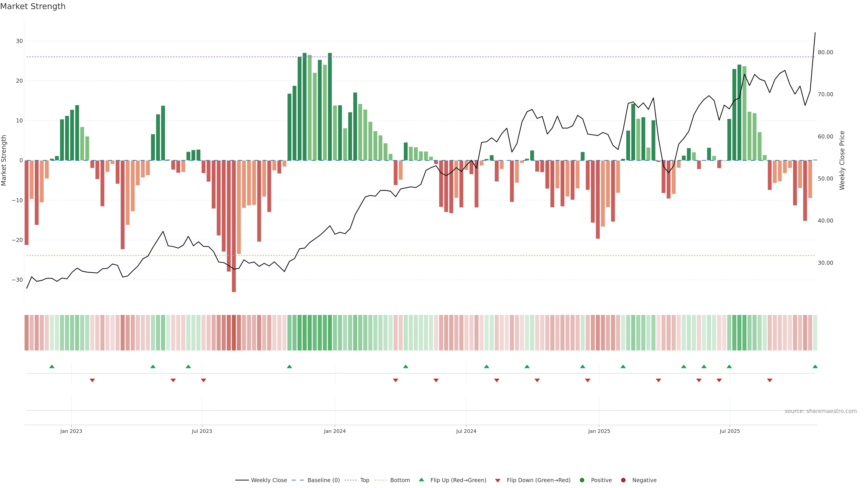This screenshot has width=868, height=488.
Task: Click the darkest red heat strip cell
Action: pyautogui.click(x=234, y=333)
